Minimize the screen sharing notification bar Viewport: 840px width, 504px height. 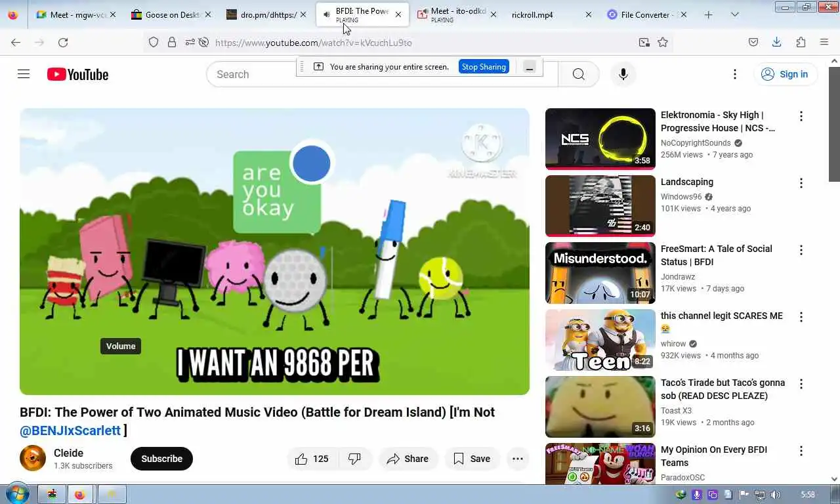click(x=530, y=67)
